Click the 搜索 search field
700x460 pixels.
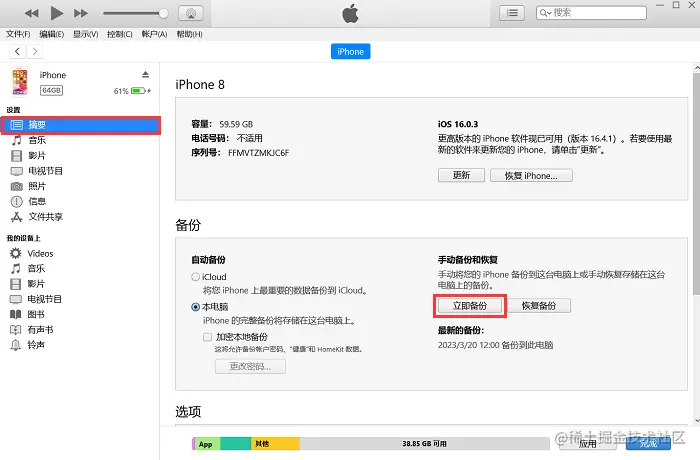click(591, 13)
